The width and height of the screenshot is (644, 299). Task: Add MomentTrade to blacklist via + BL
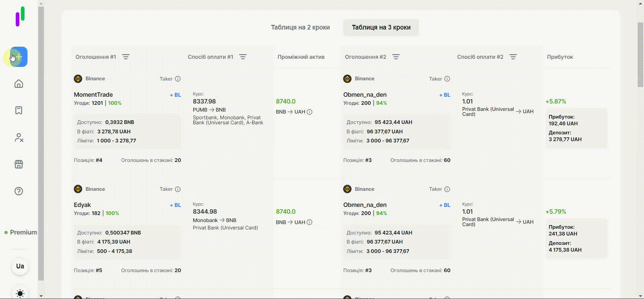(x=175, y=95)
